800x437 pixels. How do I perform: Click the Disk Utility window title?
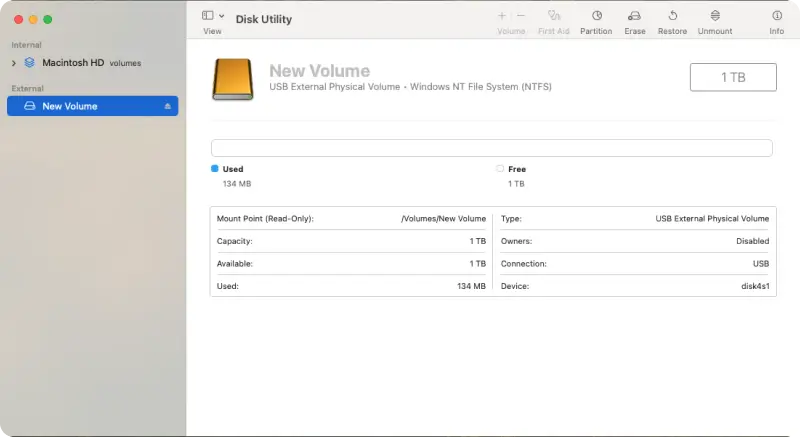tap(264, 19)
